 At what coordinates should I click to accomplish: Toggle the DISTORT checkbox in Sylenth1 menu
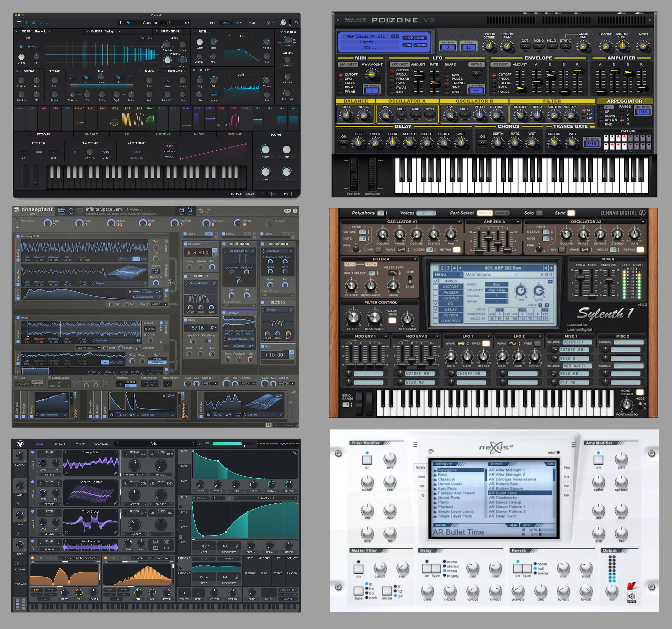click(436, 287)
